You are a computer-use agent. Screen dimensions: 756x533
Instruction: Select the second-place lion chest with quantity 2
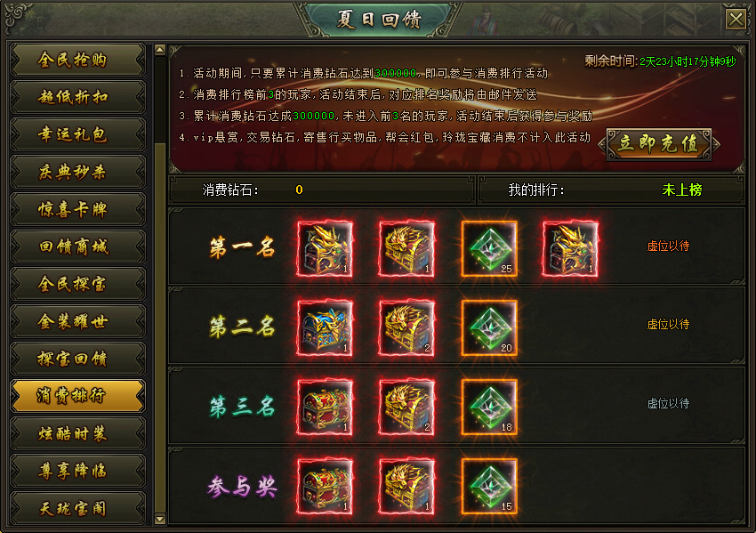(407, 328)
